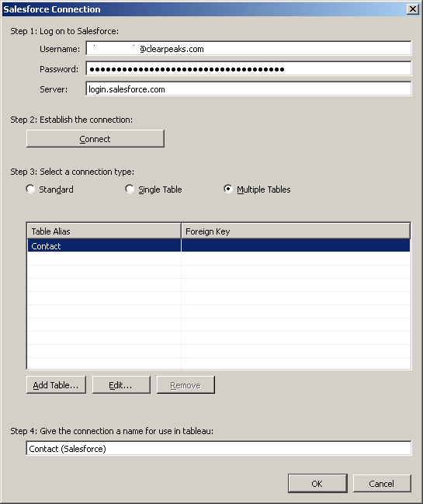Click the Table Alias column header
Viewport: 423px width, 504px height.
pos(104,231)
